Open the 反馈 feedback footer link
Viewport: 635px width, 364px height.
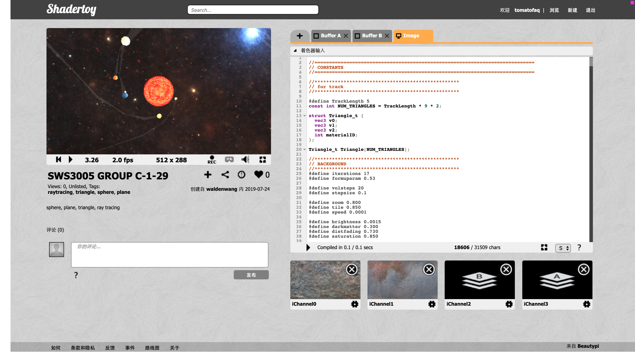110,348
